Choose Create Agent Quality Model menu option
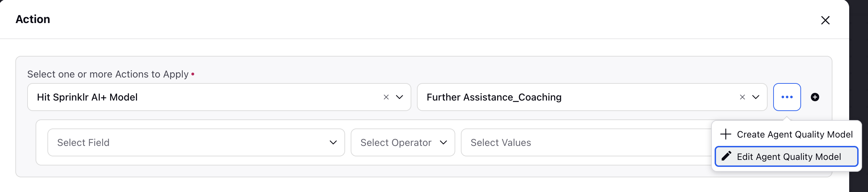Viewport: 868px width, 192px height. [x=786, y=134]
